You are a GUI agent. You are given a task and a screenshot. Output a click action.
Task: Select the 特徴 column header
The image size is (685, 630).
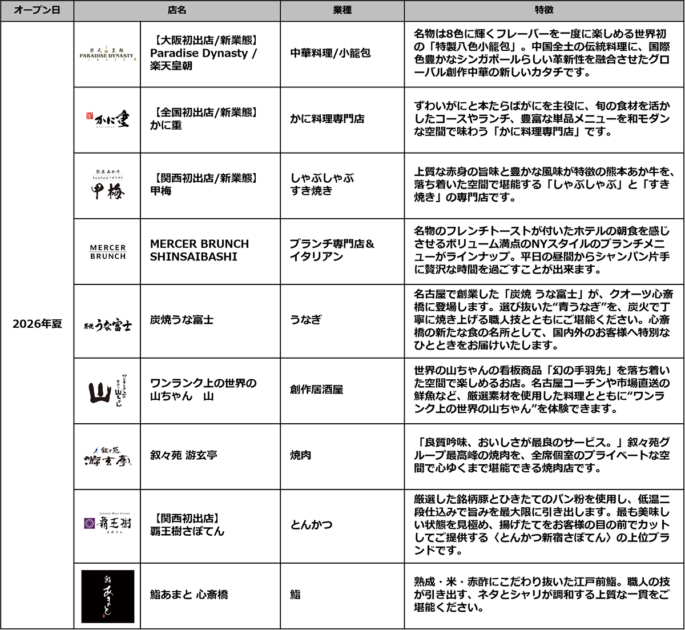click(x=544, y=9)
